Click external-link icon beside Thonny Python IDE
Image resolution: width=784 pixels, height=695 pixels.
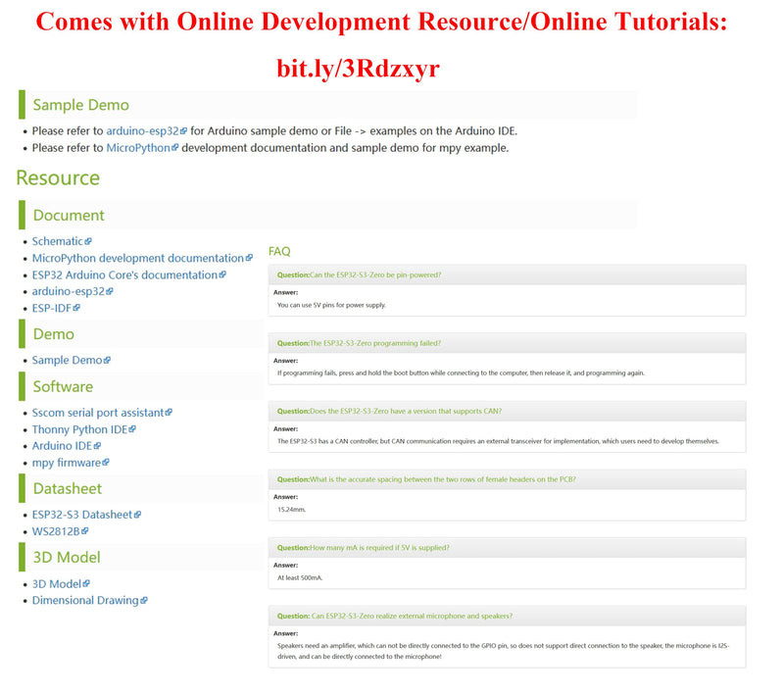point(132,429)
